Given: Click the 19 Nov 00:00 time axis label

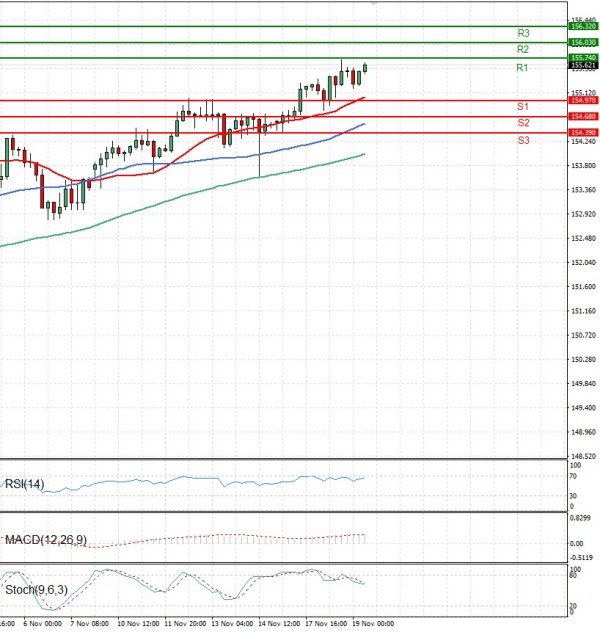Looking at the screenshot, I should coord(370,622).
